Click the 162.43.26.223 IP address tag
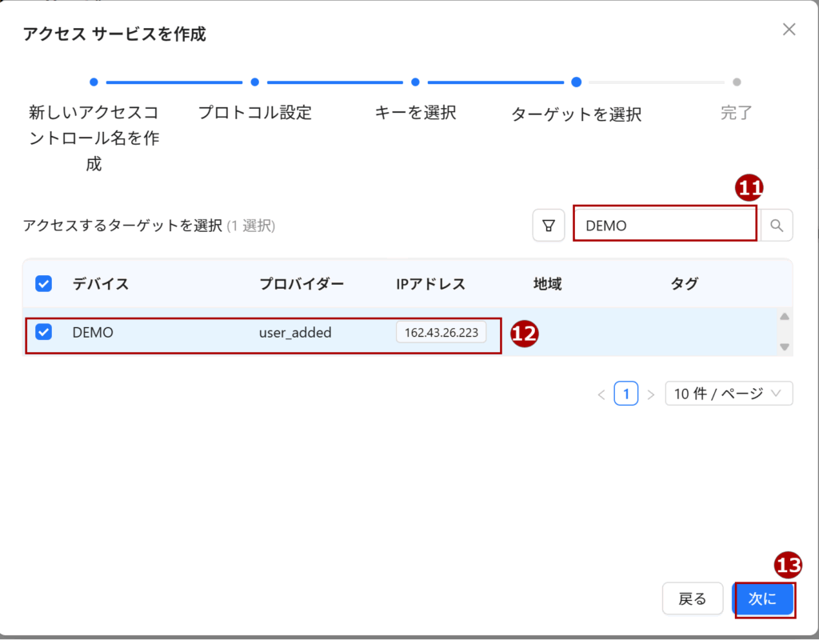819x644 pixels. [x=441, y=332]
